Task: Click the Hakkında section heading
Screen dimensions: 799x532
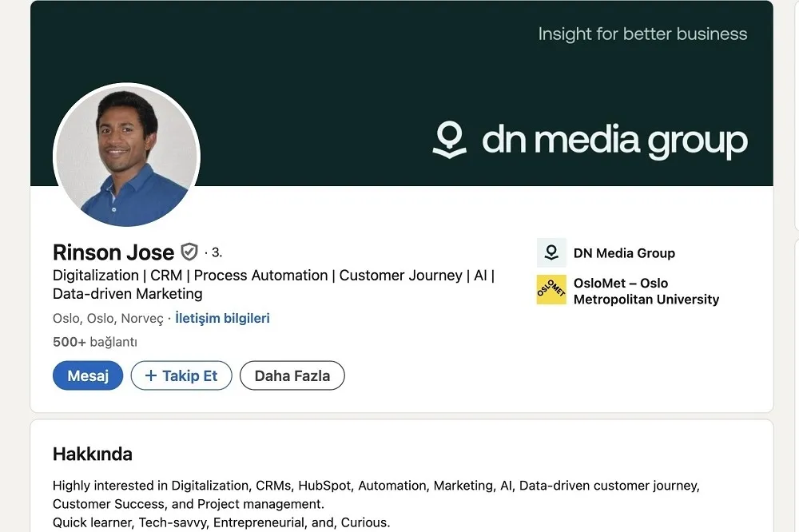Action: 92,454
